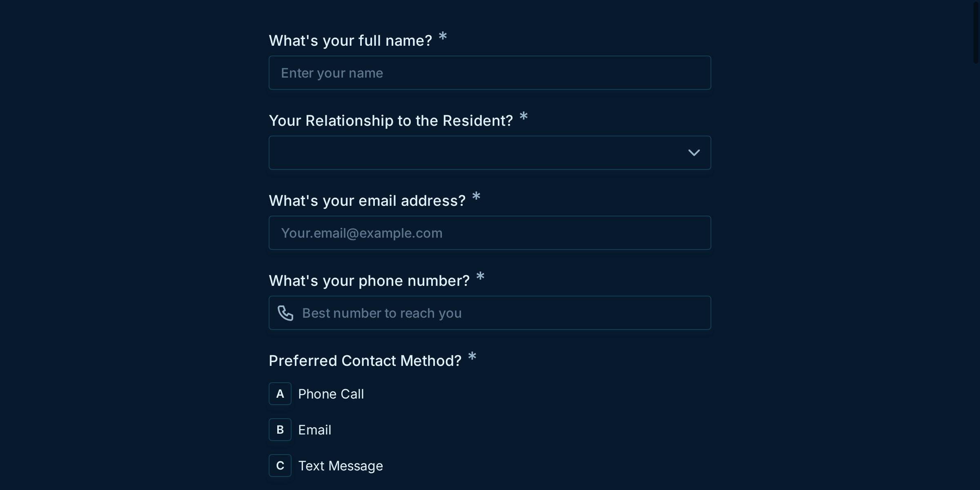Viewport: 980px width, 490px height.
Task: Expand the relationship selector using its arrow
Action: [694, 153]
